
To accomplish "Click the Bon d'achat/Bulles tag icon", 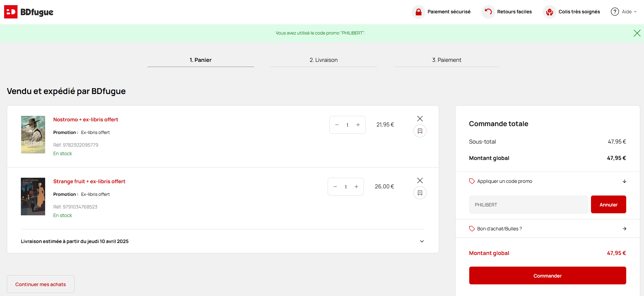I will click(x=472, y=229).
